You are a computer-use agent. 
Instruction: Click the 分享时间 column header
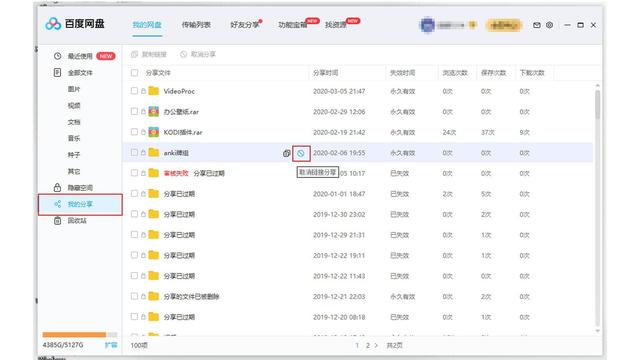pos(325,73)
